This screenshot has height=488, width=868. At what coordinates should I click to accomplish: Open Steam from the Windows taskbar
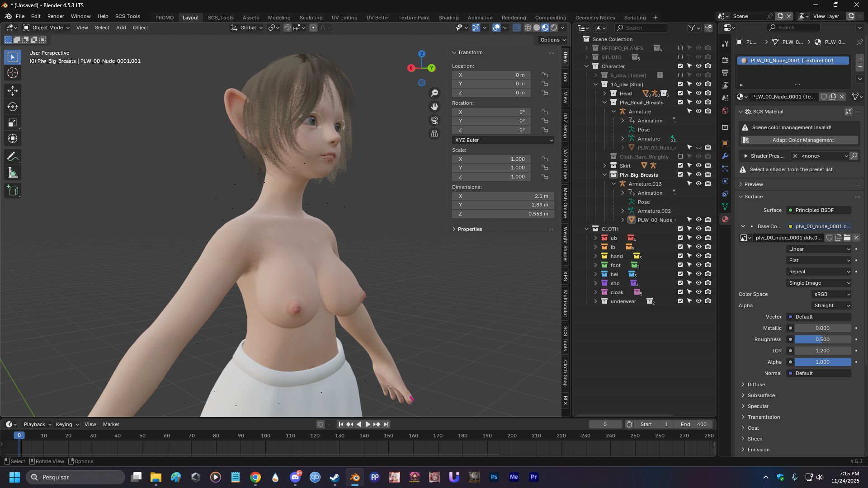(x=335, y=477)
